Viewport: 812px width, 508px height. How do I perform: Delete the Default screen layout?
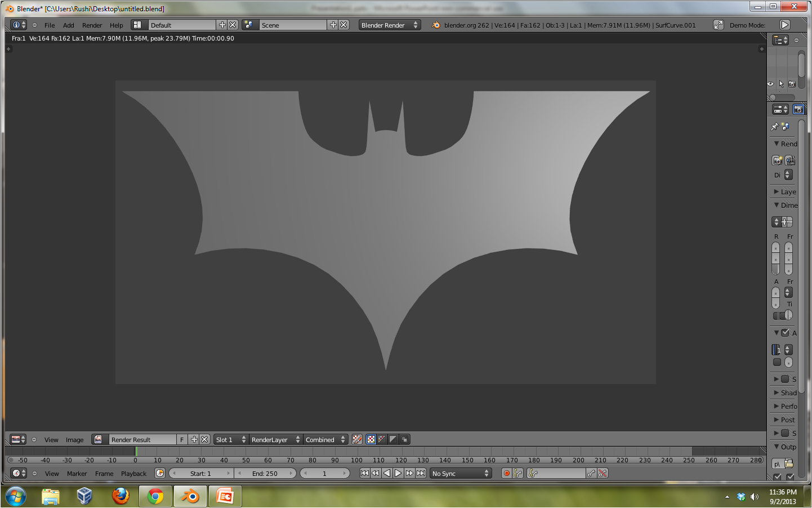(x=233, y=25)
